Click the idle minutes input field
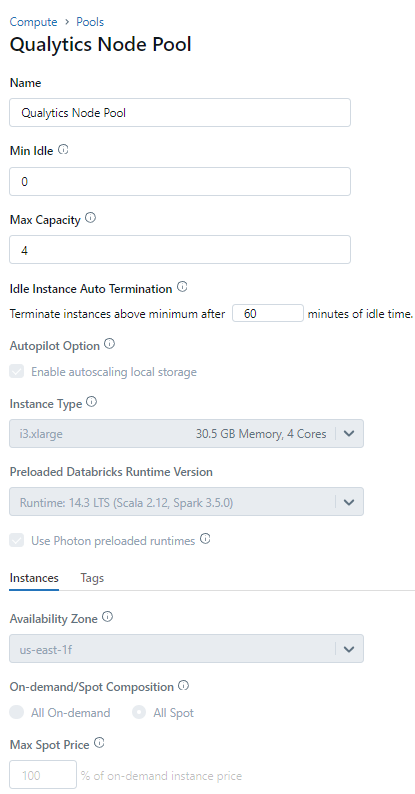The height and width of the screenshot is (794, 415). point(268,313)
